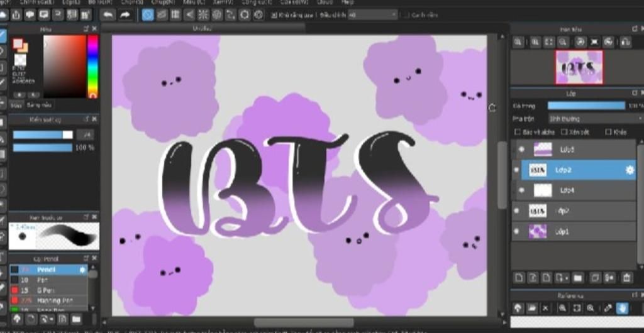Select the Pen brush in the brush list

pos(48,280)
